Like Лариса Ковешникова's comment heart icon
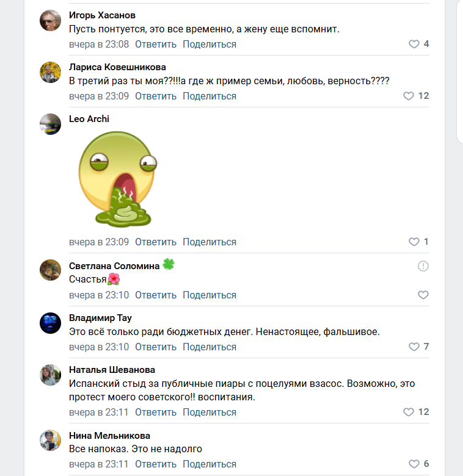Screen dimensions: 463x476 [409, 96]
